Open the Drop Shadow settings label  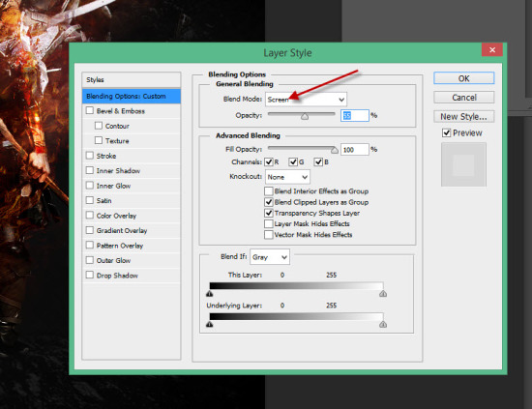(x=117, y=276)
